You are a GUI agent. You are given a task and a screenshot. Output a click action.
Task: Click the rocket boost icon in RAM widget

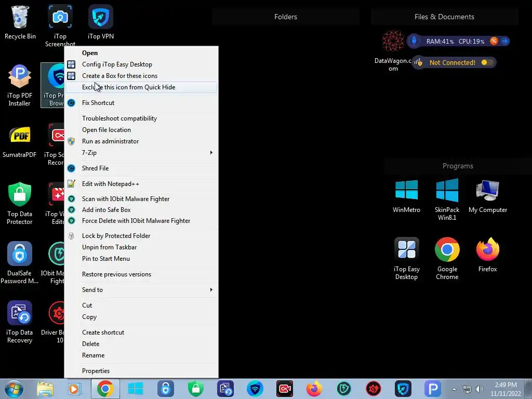coord(414,41)
